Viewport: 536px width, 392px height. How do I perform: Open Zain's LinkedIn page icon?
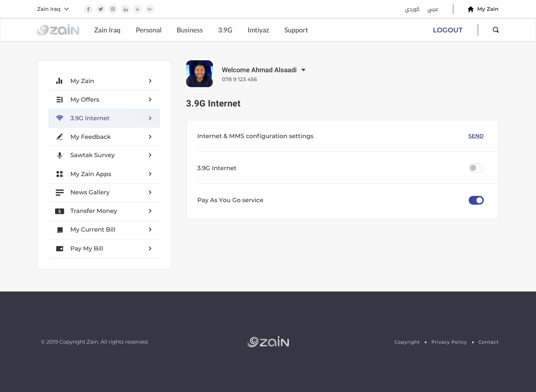(x=125, y=9)
